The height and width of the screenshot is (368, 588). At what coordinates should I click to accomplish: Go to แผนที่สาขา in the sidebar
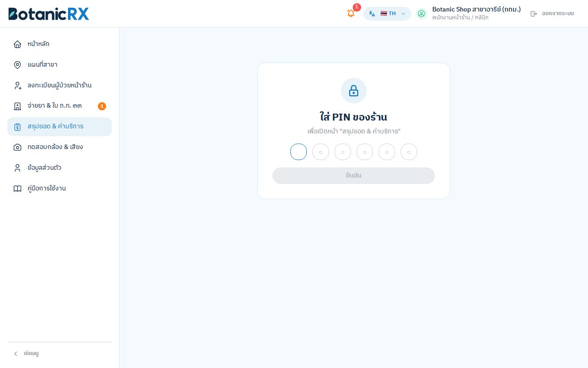[x=59, y=65]
